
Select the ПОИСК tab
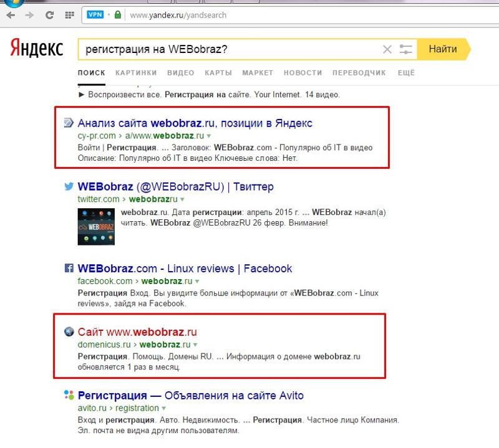[x=91, y=73]
